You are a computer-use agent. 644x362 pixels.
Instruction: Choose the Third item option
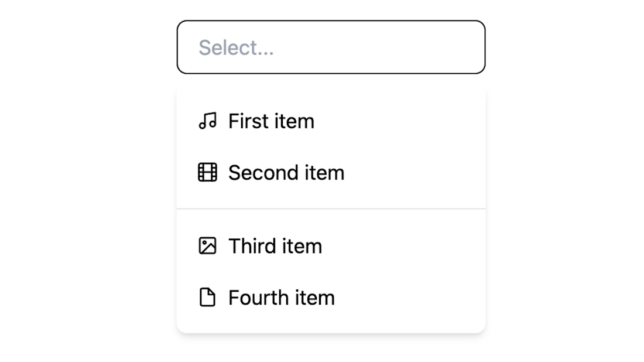coord(331,245)
